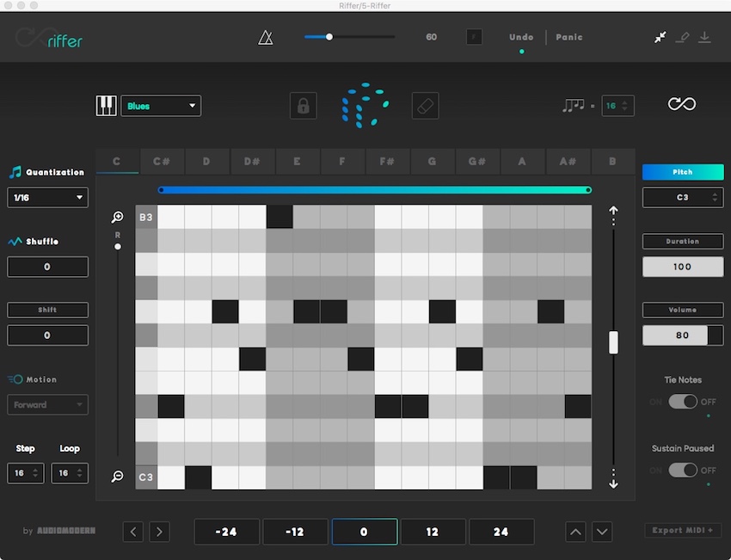
Task: Click the Panic button
Action: [x=569, y=37]
